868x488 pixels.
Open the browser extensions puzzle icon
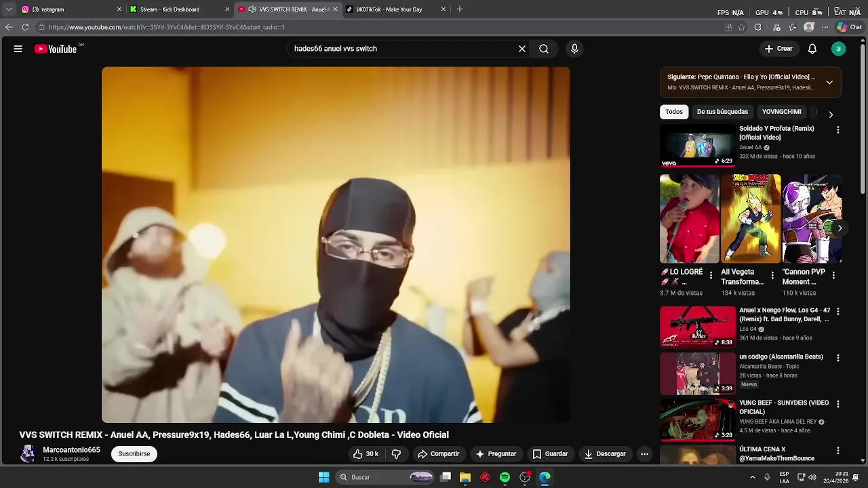click(x=757, y=27)
